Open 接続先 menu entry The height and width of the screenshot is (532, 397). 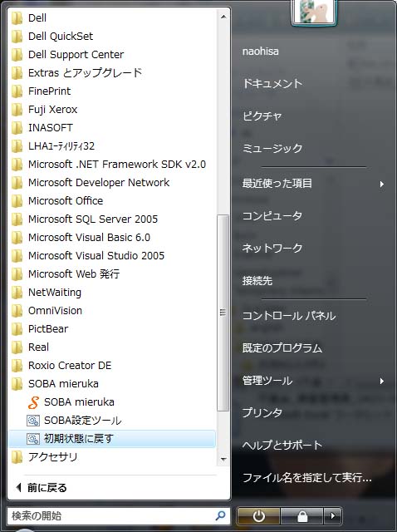click(257, 281)
